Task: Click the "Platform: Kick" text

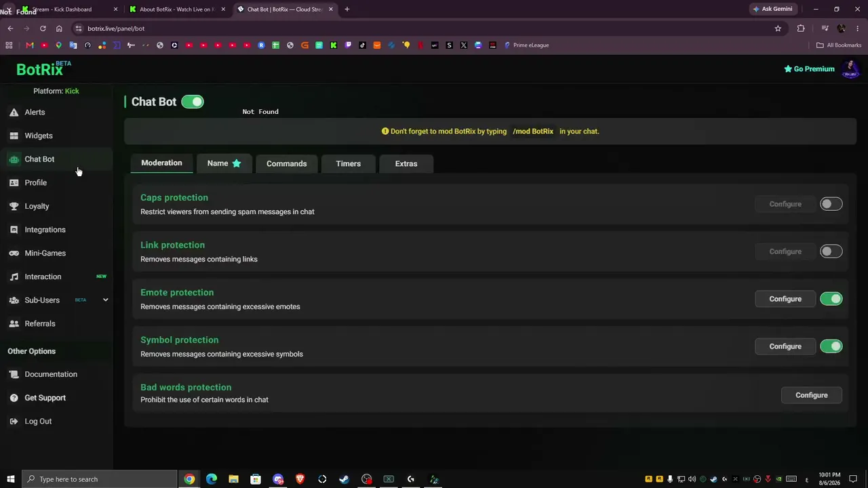Action: click(x=56, y=91)
